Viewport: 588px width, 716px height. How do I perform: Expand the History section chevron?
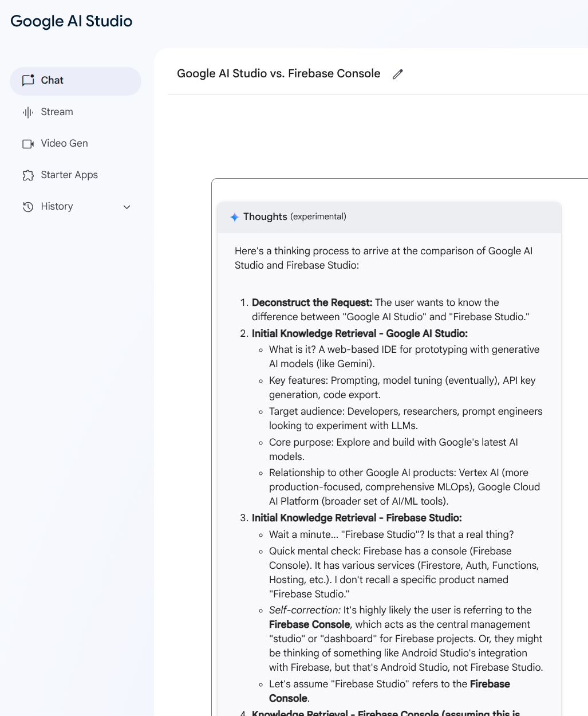127,207
